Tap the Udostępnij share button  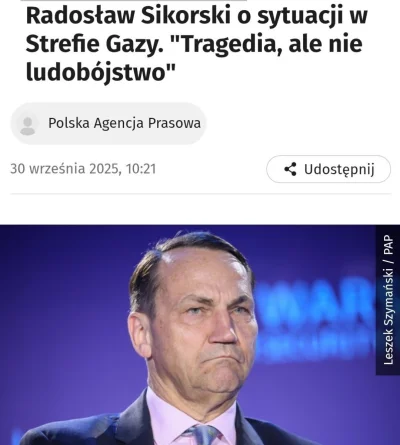click(328, 169)
